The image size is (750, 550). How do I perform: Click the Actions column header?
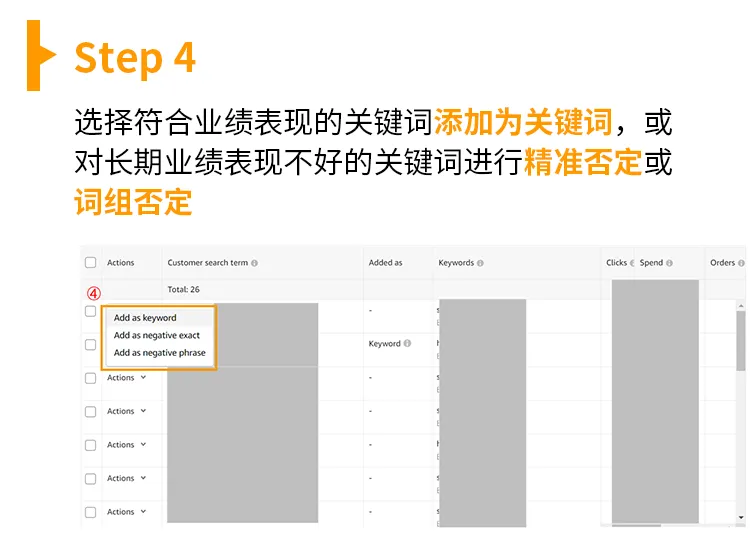point(121,263)
